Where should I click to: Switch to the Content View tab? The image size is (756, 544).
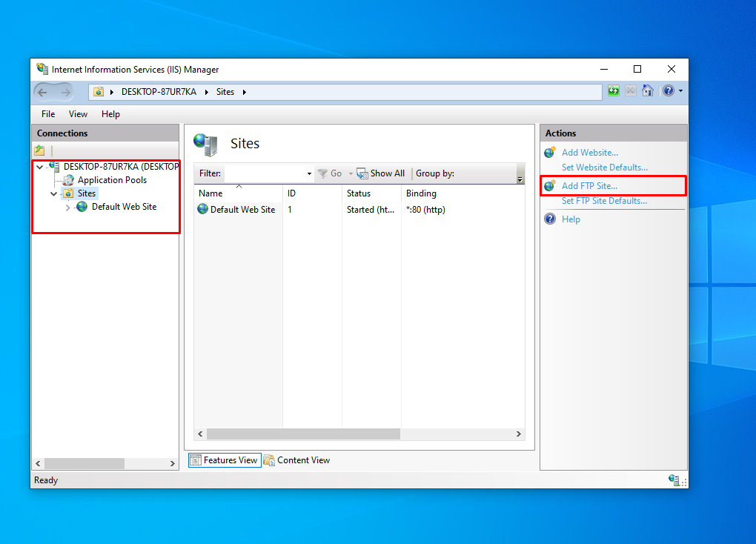pos(297,460)
